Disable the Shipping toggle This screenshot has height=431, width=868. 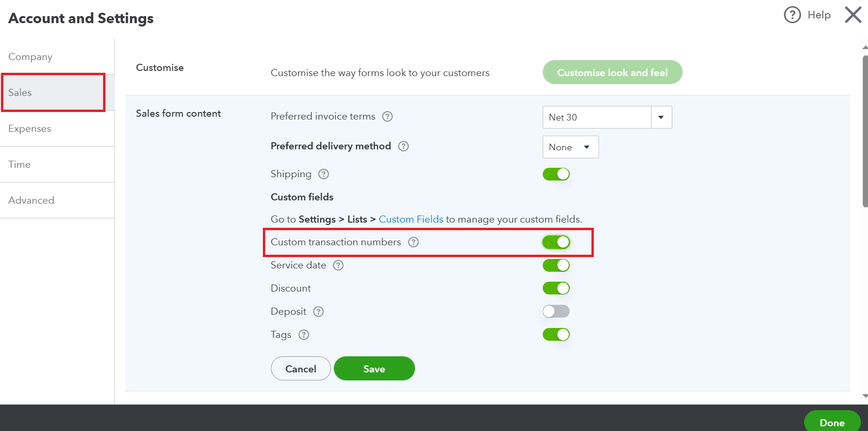(556, 174)
